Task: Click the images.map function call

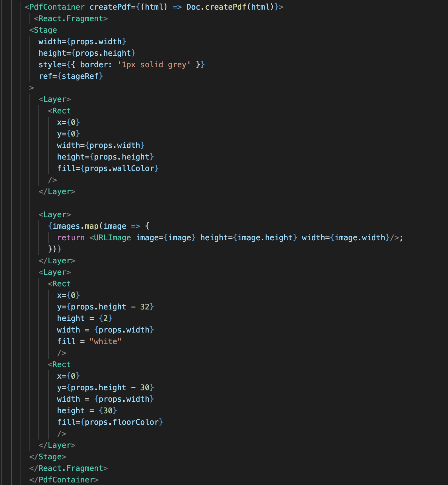Action: point(76,226)
